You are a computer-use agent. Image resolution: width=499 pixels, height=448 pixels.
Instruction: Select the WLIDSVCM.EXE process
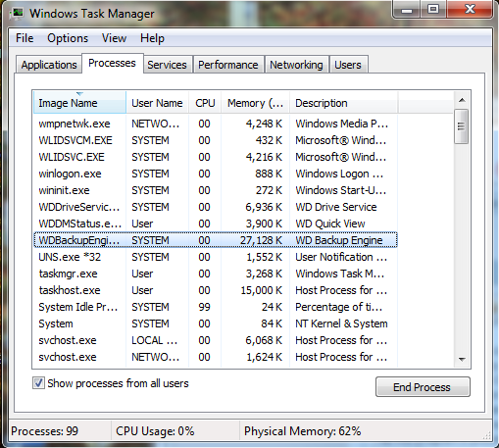216,140
